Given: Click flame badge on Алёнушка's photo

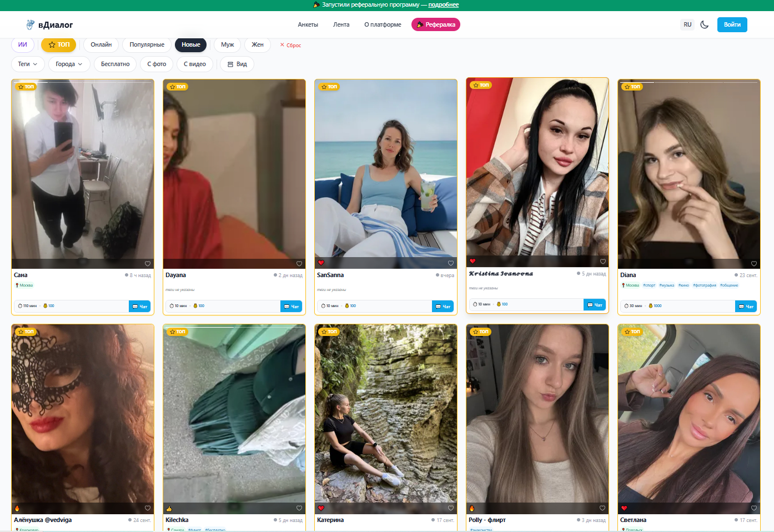Looking at the screenshot, I should pyautogui.click(x=17, y=508).
